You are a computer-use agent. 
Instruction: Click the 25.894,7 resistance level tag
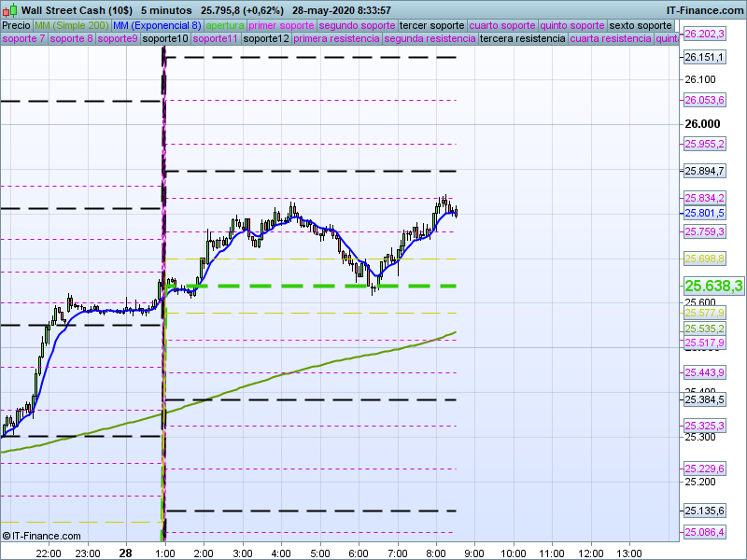pos(704,171)
